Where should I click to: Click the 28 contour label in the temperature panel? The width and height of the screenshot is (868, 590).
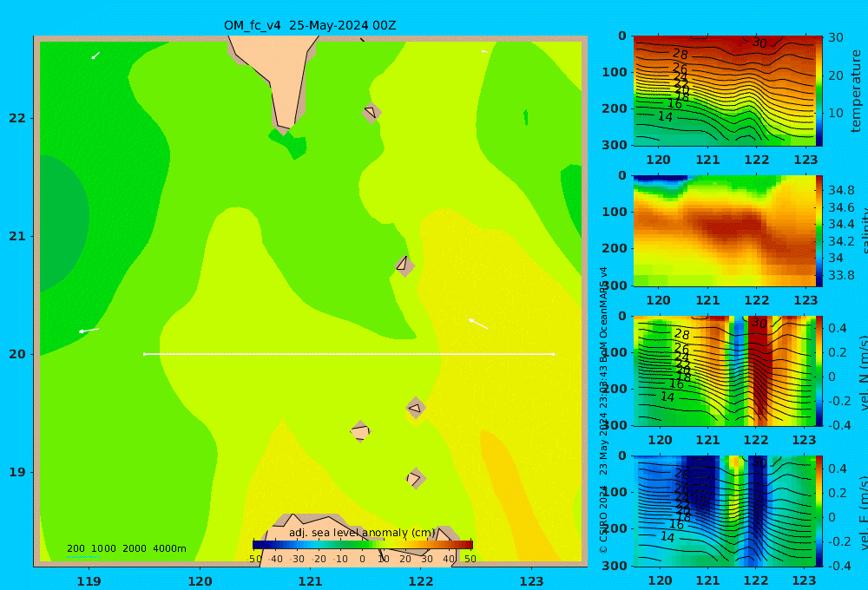click(x=681, y=55)
